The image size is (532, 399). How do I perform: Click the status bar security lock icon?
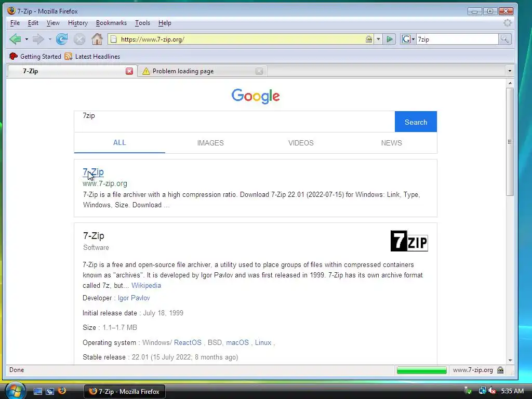500,370
